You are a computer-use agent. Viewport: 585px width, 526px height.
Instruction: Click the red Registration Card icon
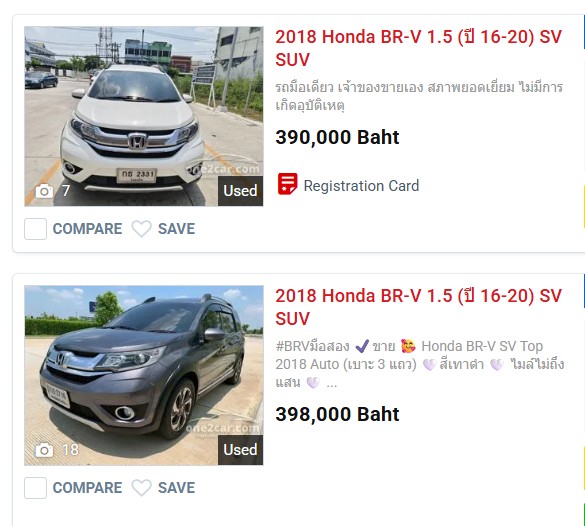pyautogui.click(x=287, y=184)
